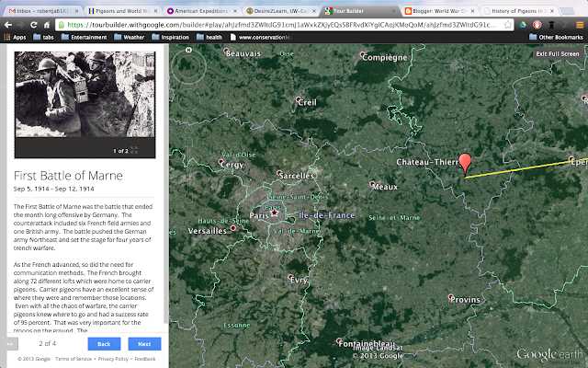The image size is (588, 368).
Task: Click the 'First Battle of Marne' heading
Action: [x=68, y=176]
